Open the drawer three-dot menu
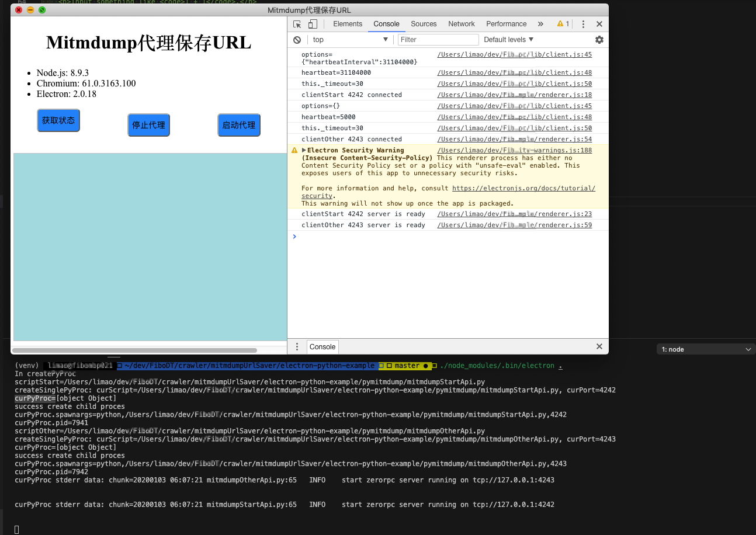Screen dimensions: 756x535 pos(297,346)
